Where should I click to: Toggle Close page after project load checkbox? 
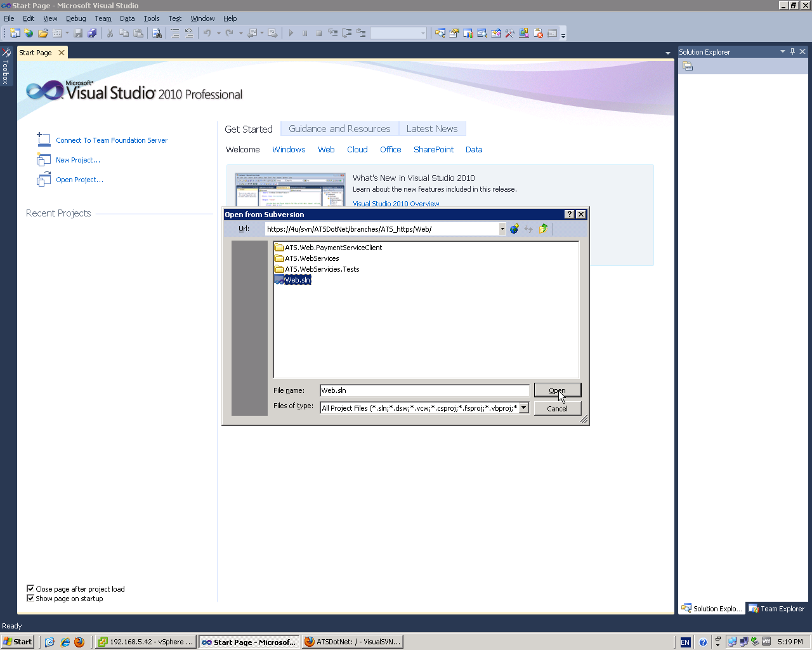pyautogui.click(x=30, y=588)
